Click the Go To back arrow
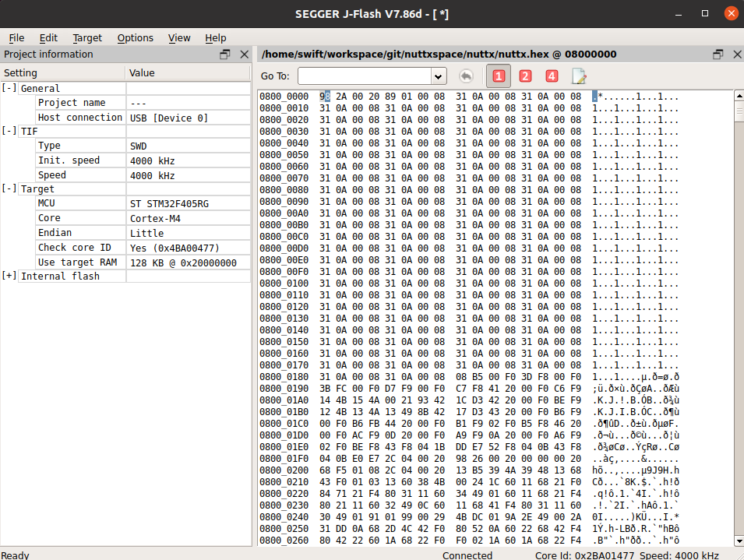Viewport: 744px width, 560px height. click(466, 76)
